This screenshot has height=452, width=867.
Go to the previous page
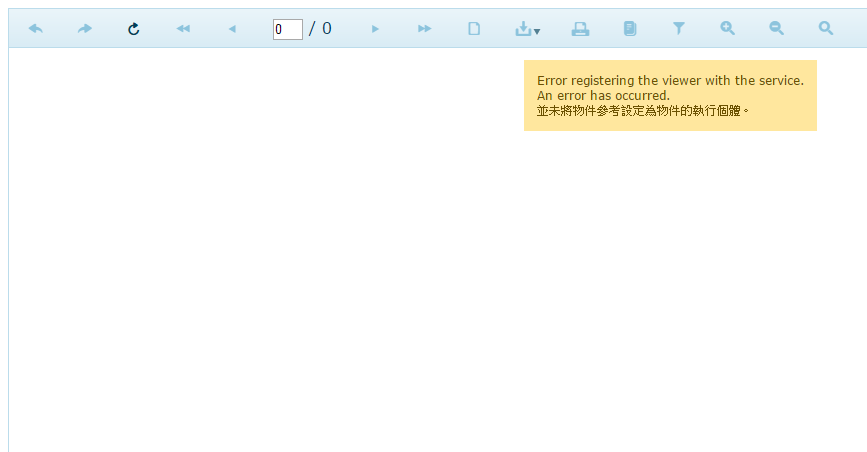[232, 29]
